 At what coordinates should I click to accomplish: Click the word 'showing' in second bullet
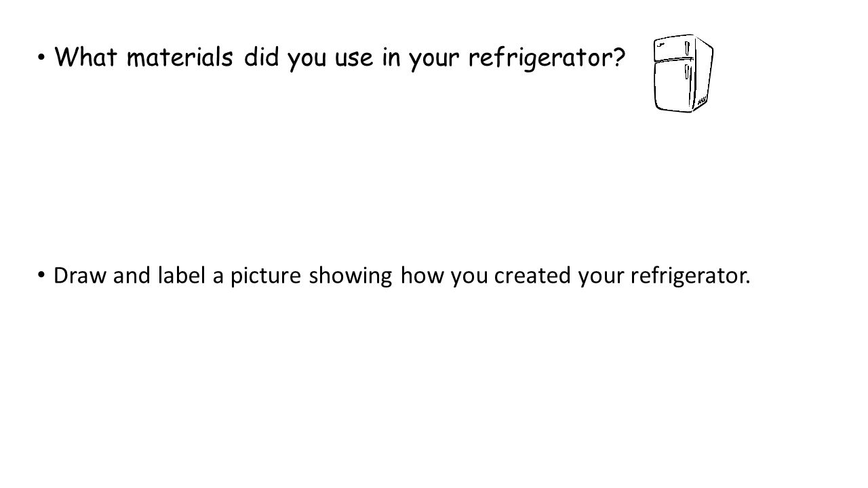tap(351, 277)
